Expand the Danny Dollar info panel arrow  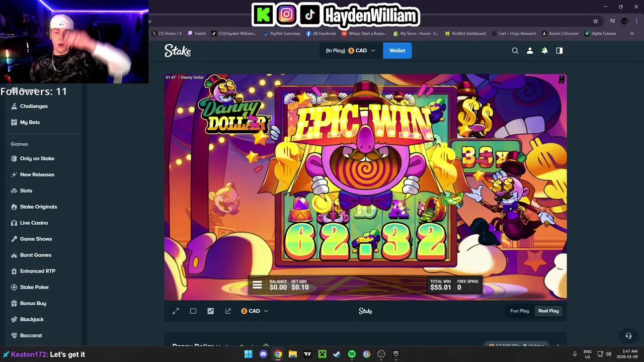[x=557, y=346]
